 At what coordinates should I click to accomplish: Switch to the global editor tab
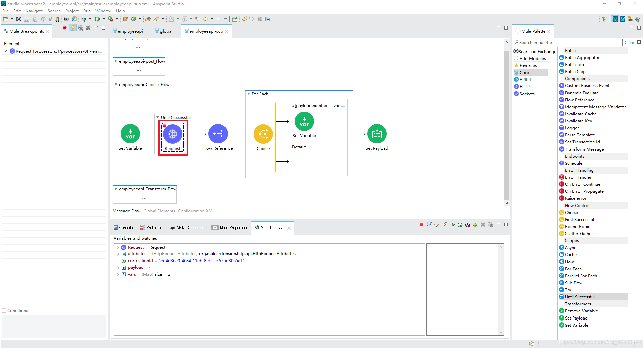164,31
